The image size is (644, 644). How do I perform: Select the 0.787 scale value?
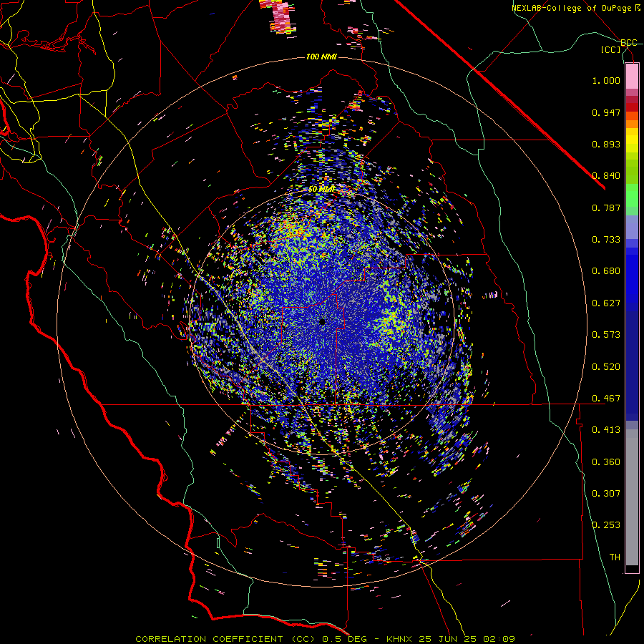606,208
